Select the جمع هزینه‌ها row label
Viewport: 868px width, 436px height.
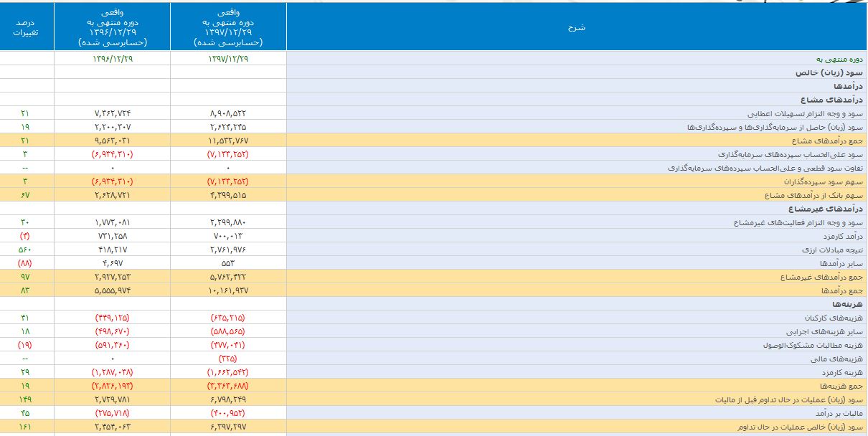tap(840, 386)
